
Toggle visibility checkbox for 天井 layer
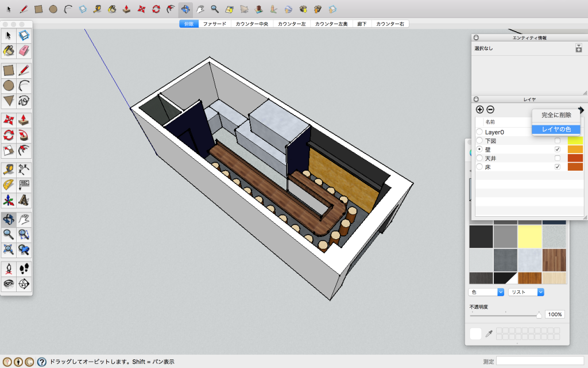click(x=557, y=158)
